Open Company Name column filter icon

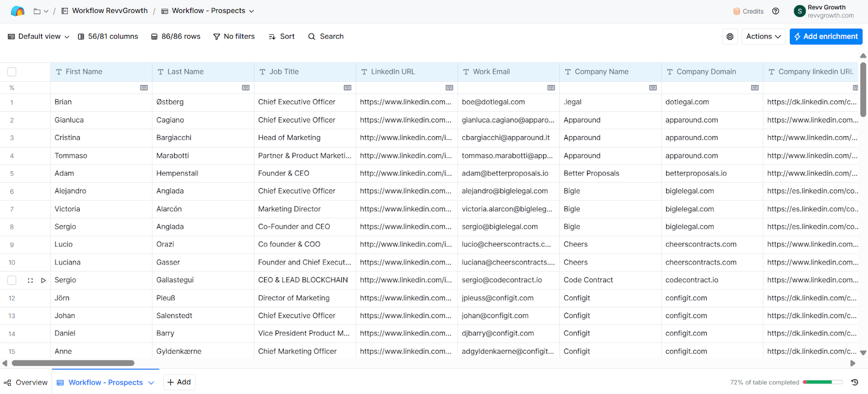point(653,88)
